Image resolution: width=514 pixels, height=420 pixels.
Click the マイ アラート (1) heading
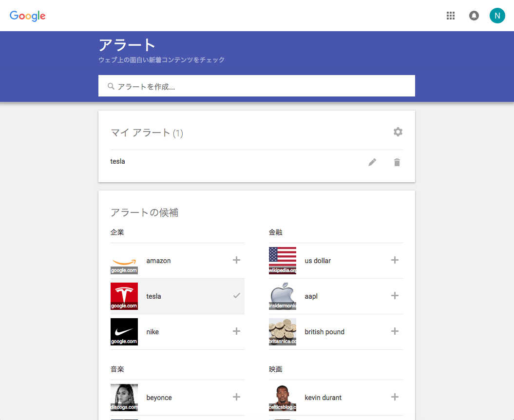[x=147, y=133]
